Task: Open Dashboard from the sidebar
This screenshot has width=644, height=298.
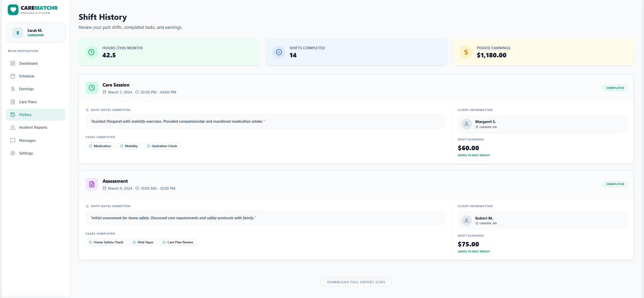Action: [x=28, y=63]
